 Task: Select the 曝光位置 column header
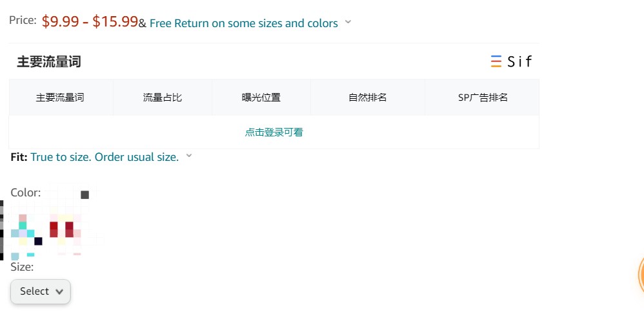(261, 98)
